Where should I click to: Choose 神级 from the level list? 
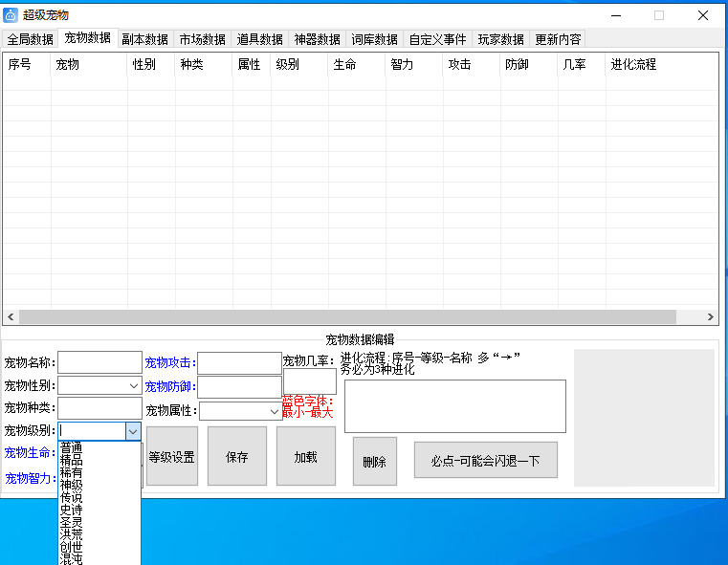point(99,486)
